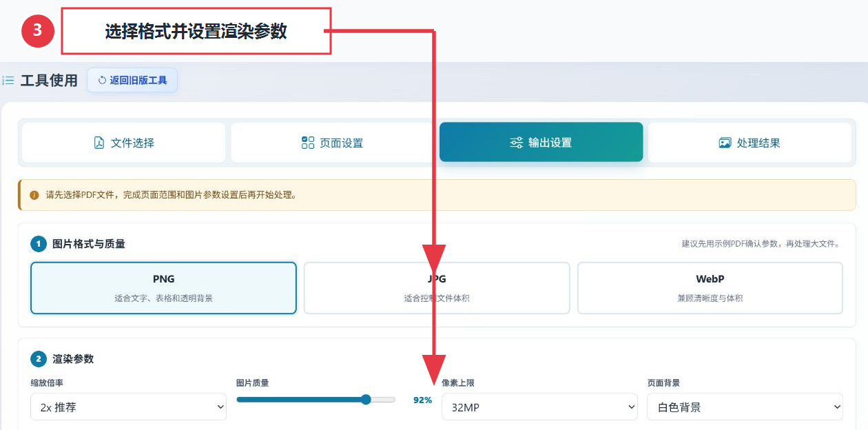Image resolution: width=868 pixels, height=430 pixels.
Task: Choose the PNG format card
Action: click(163, 288)
